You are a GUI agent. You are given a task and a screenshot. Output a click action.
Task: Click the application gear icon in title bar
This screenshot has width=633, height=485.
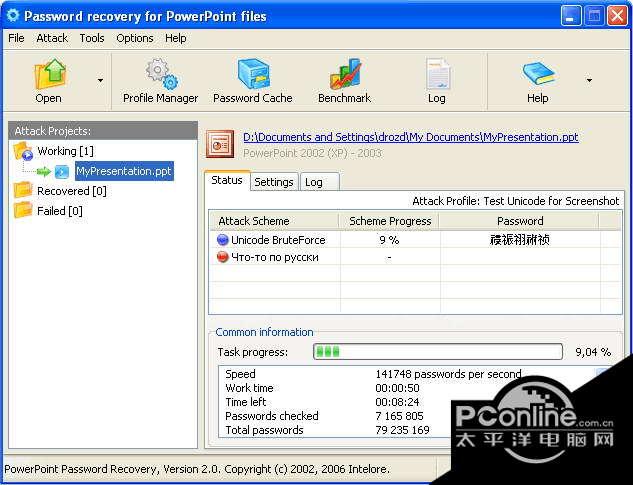coord(13,15)
